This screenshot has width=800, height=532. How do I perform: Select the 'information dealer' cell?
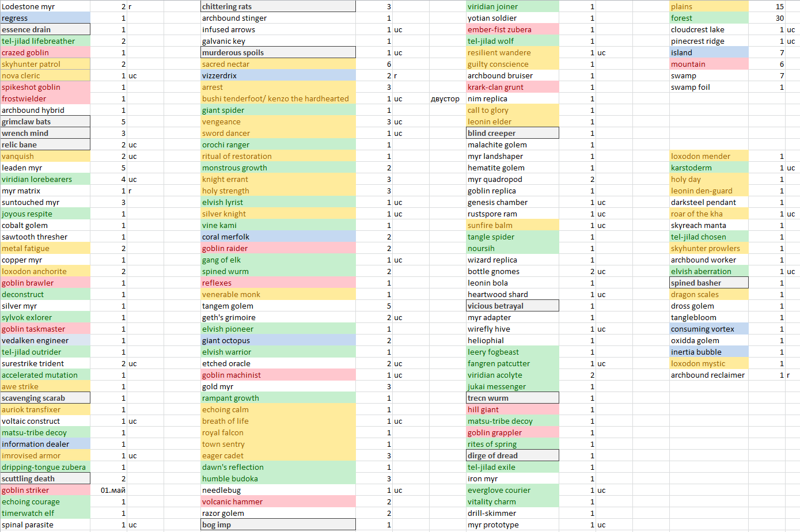click(45, 444)
